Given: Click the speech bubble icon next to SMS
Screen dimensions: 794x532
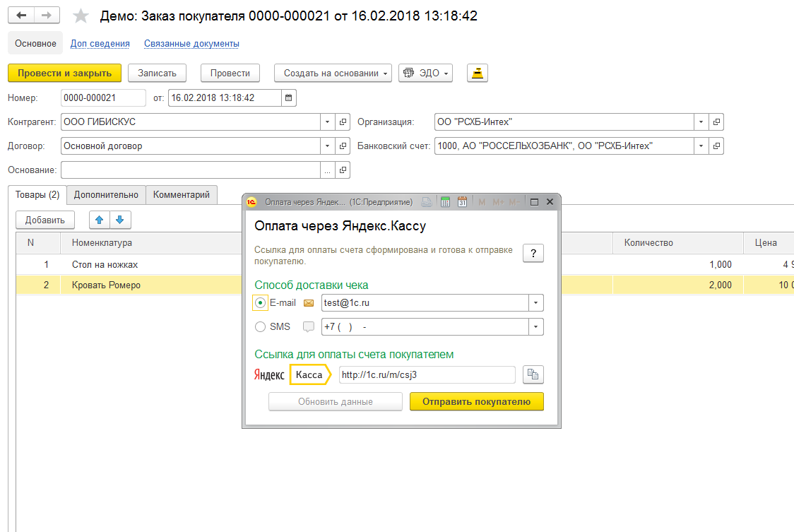Looking at the screenshot, I should pyautogui.click(x=309, y=327).
